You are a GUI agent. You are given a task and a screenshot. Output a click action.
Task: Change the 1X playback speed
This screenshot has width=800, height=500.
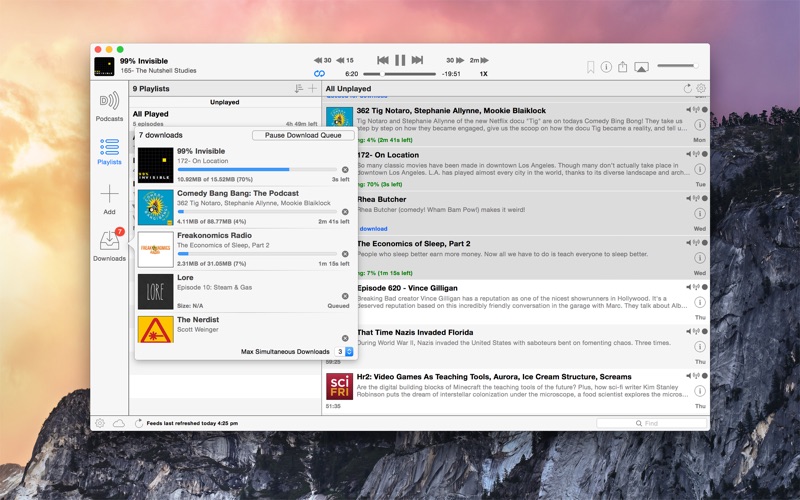pos(483,74)
